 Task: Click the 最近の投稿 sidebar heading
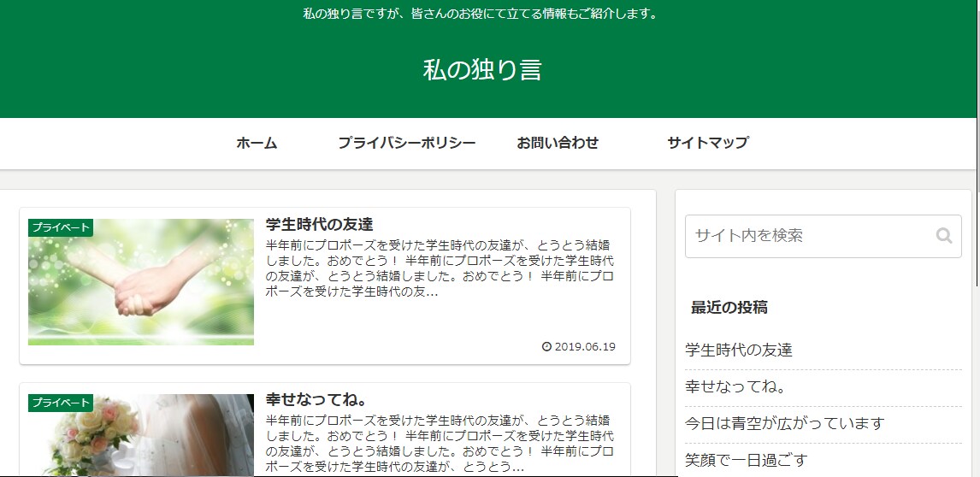click(x=729, y=308)
